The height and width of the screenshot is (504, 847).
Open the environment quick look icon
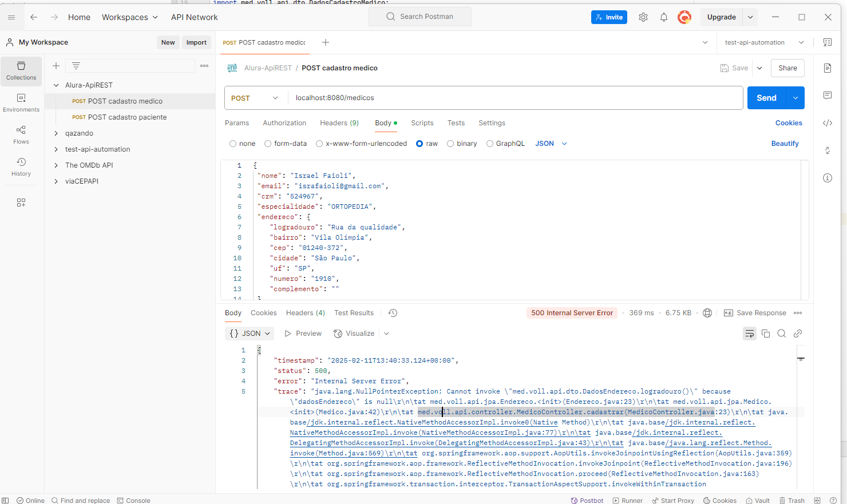(828, 42)
